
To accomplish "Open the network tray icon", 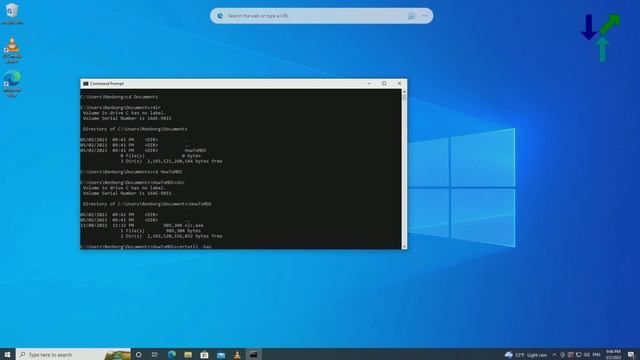I will pos(578,355).
